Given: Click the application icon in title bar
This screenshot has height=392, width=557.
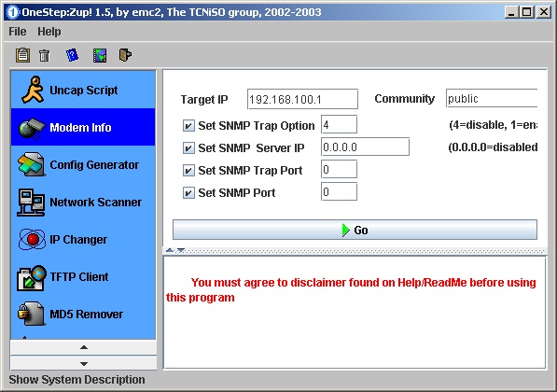Looking at the screenshot, I should [x=12, y=12].
